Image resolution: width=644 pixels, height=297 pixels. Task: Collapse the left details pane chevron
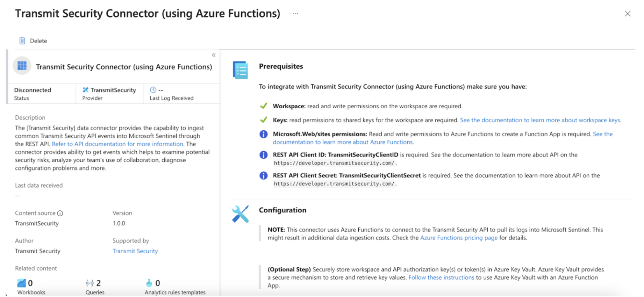(214, 55)
